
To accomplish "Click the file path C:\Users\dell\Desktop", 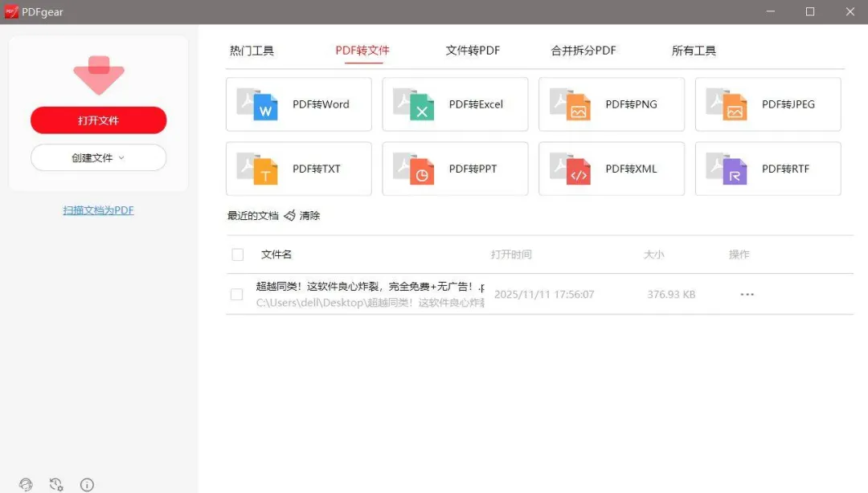I will pyautogui.click(x=370, y=303).
